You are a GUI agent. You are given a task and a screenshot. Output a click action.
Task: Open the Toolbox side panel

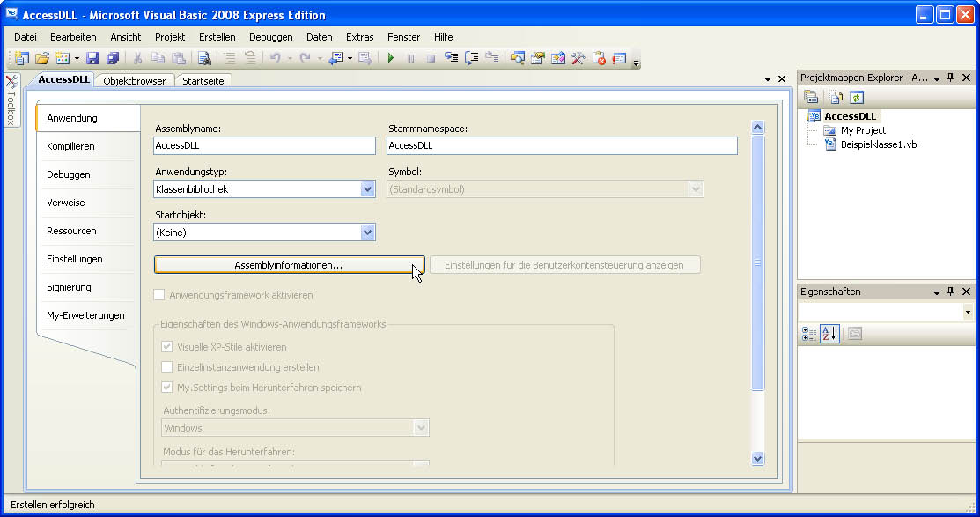point(11,101)
